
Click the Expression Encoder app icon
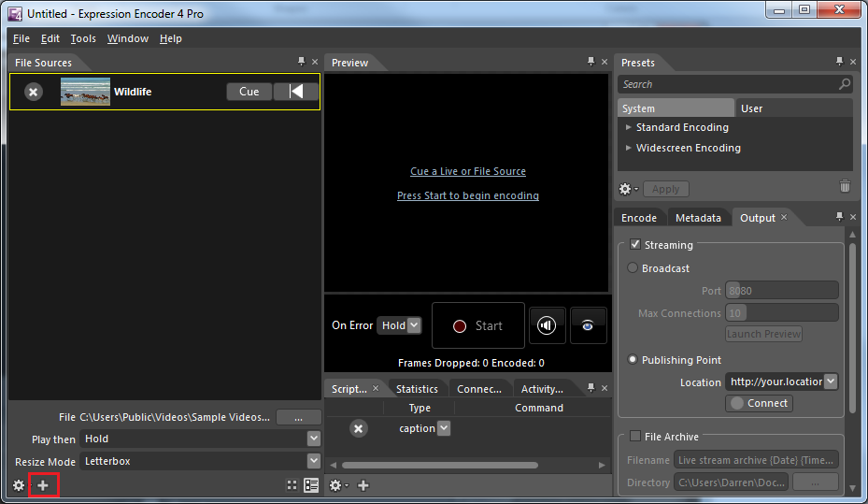[x=15, y=13]
